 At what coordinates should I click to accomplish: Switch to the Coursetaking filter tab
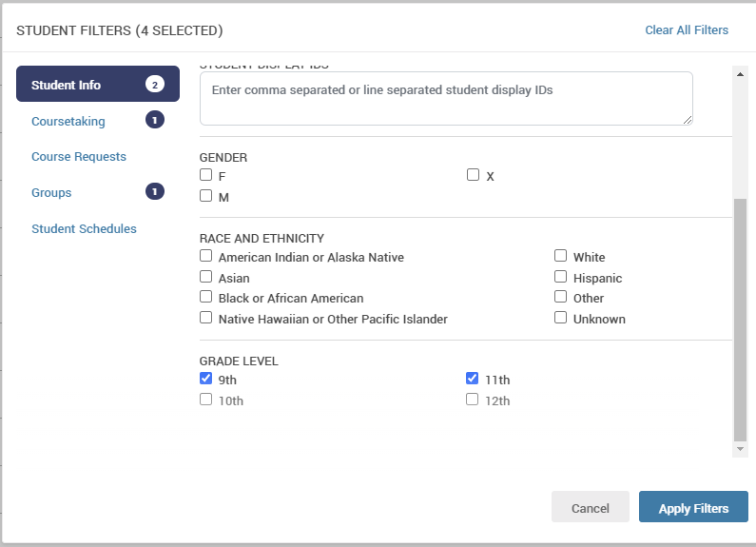[68, 121]
